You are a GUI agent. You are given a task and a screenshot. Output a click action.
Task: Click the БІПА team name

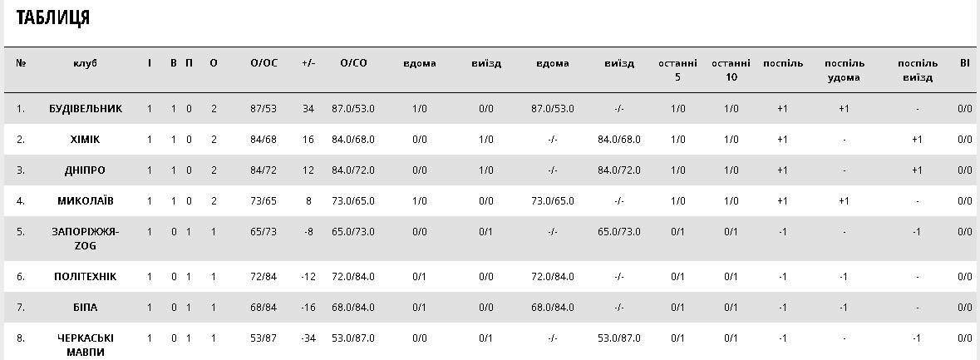click(86, 308)
